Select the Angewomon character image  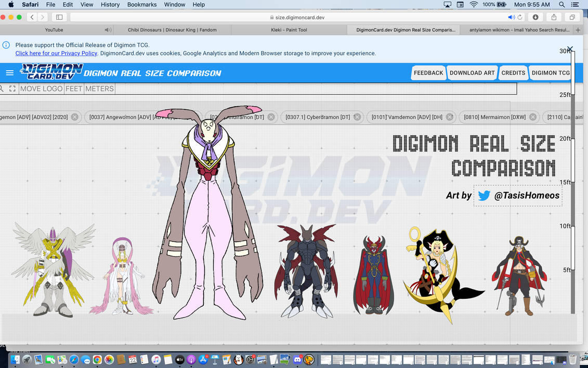pos(121,276)
